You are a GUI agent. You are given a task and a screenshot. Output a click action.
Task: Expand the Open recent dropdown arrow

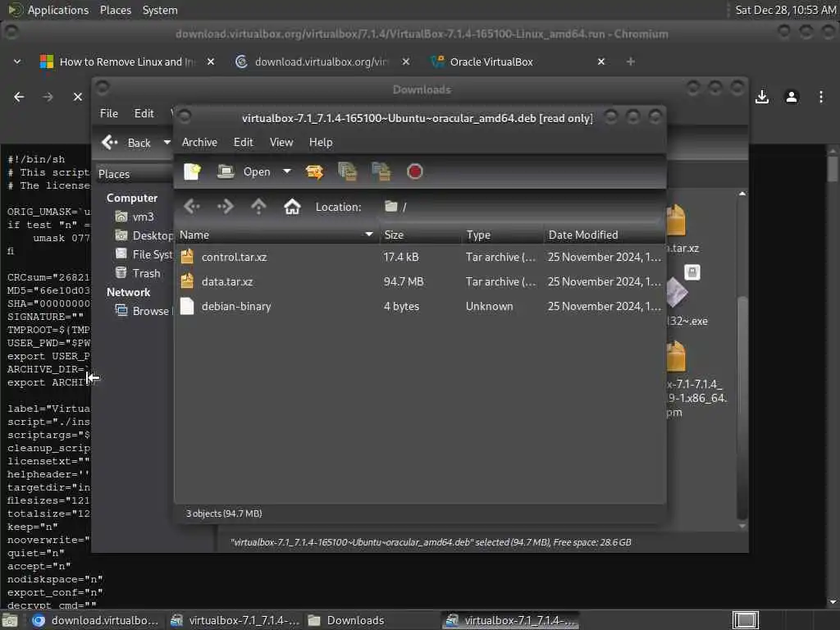(287, 171)
